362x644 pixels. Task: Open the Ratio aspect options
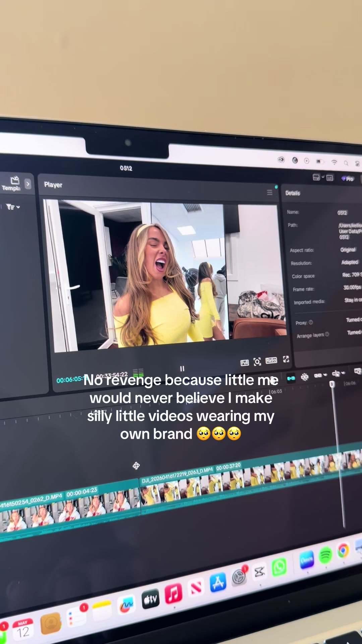tap(271, 360)
